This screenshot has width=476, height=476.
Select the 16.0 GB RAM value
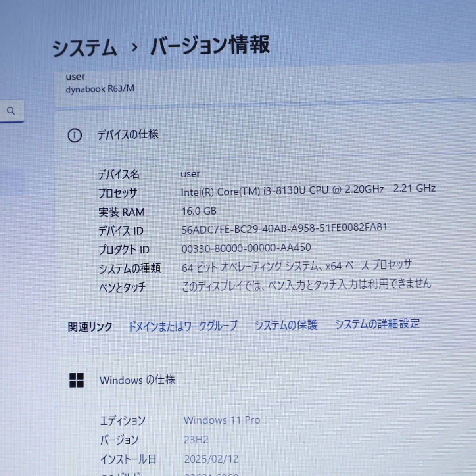click(199, 211)
